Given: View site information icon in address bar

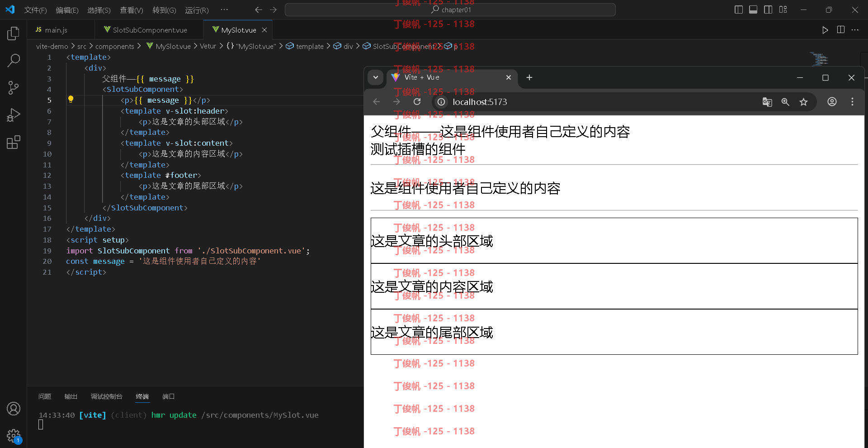Looking at the screenshot, I should 441,102.
